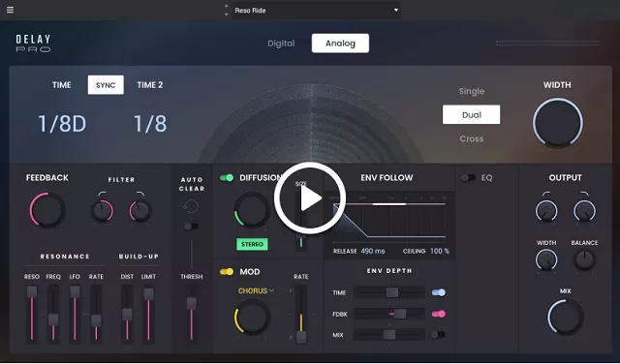This screenshot has height=364, width=620.
Task: Click the Diffusion amount knob
Action: coord(252,211)
